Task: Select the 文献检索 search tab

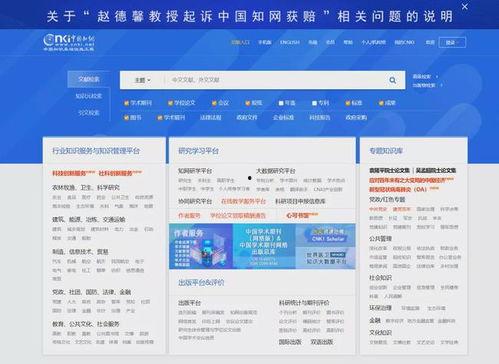Action: pyautogui.click(x=89, y=79)
